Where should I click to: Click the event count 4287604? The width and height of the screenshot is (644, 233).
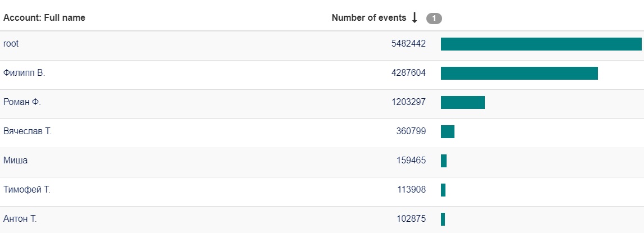(409, 73)
